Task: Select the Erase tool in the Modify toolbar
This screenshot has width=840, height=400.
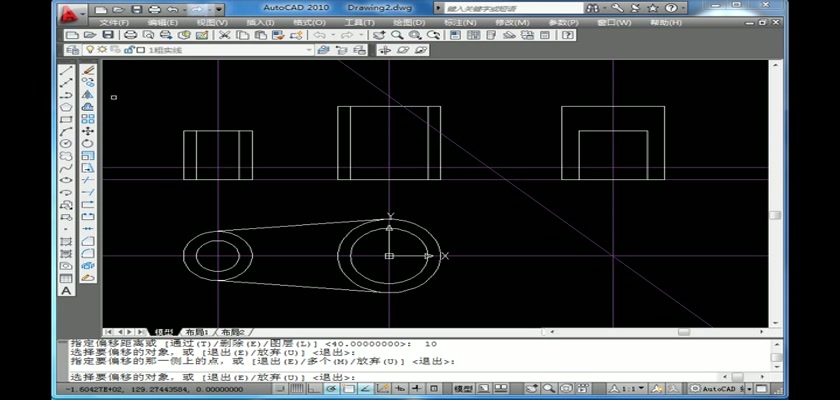Action: (88, 72)
